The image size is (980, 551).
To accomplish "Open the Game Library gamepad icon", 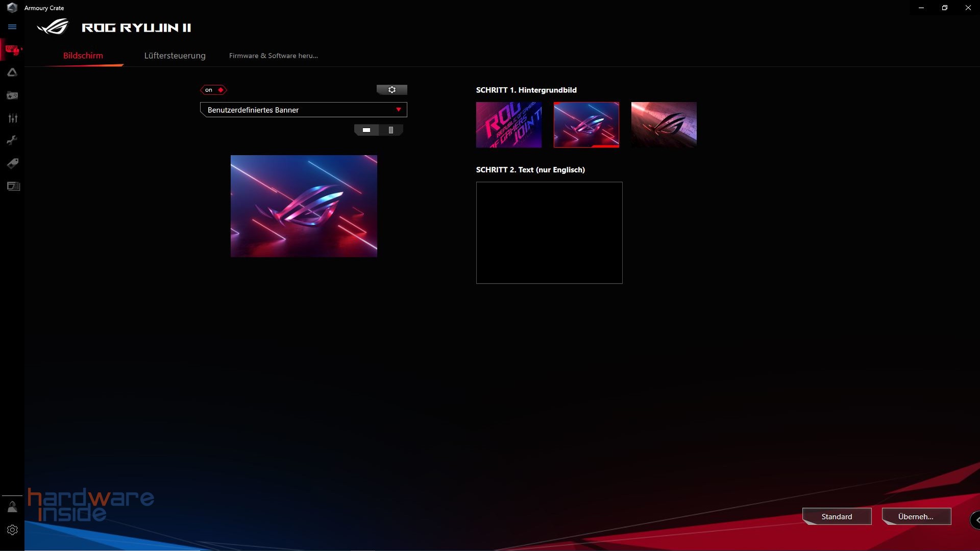I will tap(12, 95).
